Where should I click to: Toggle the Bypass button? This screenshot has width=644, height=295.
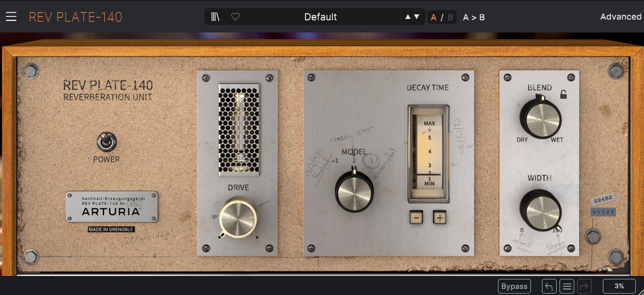point(514,286)
